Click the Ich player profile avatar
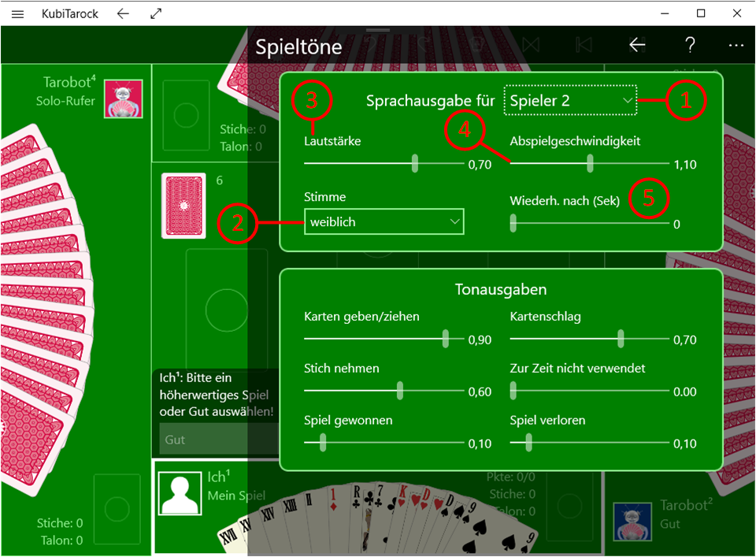The height and width of the screenshot is (557, 756). point(179,492)
